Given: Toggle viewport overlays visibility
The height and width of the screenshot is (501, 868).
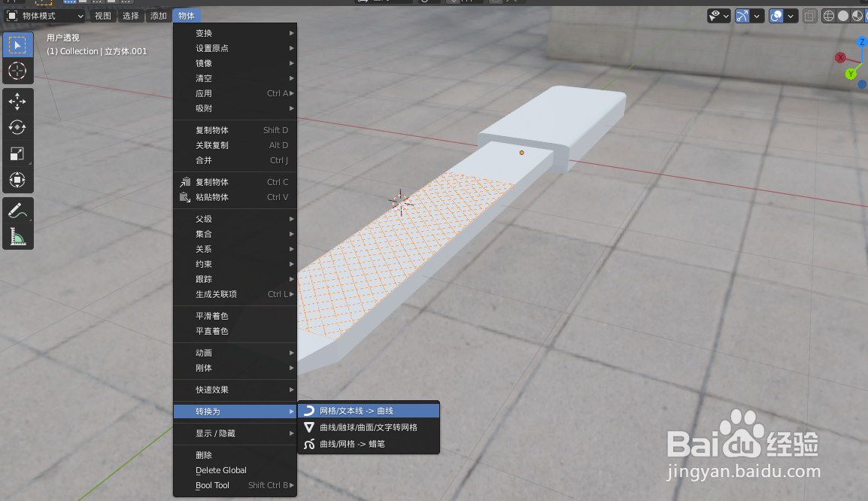Looking at the screenshot, I should click(x=776, y=15).
